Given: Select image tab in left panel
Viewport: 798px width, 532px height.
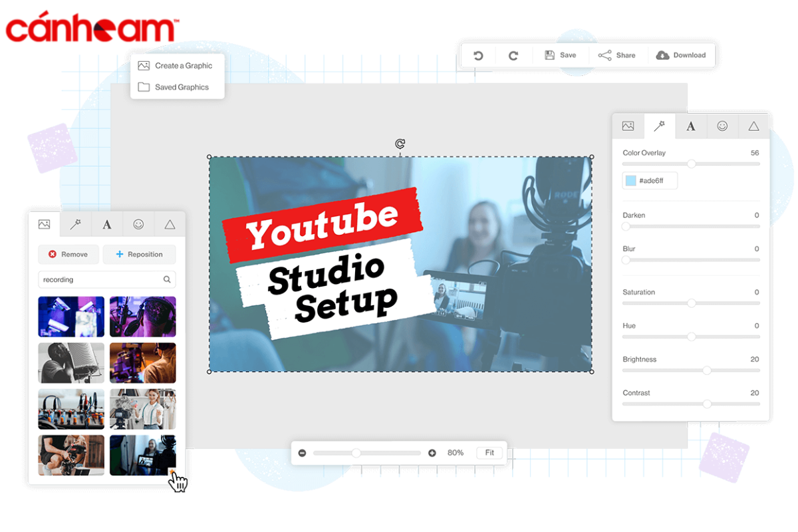Looking at the screenshot, I should (44, 224).
